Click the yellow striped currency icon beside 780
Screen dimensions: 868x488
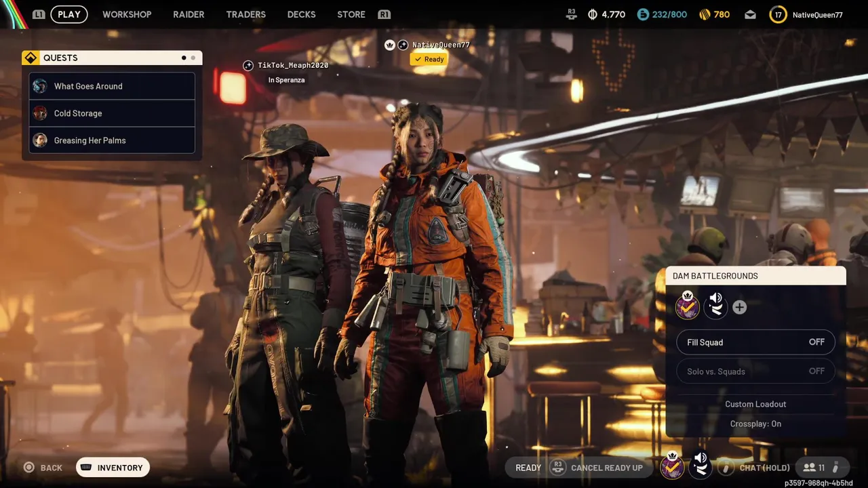click(x=705, y=14)
